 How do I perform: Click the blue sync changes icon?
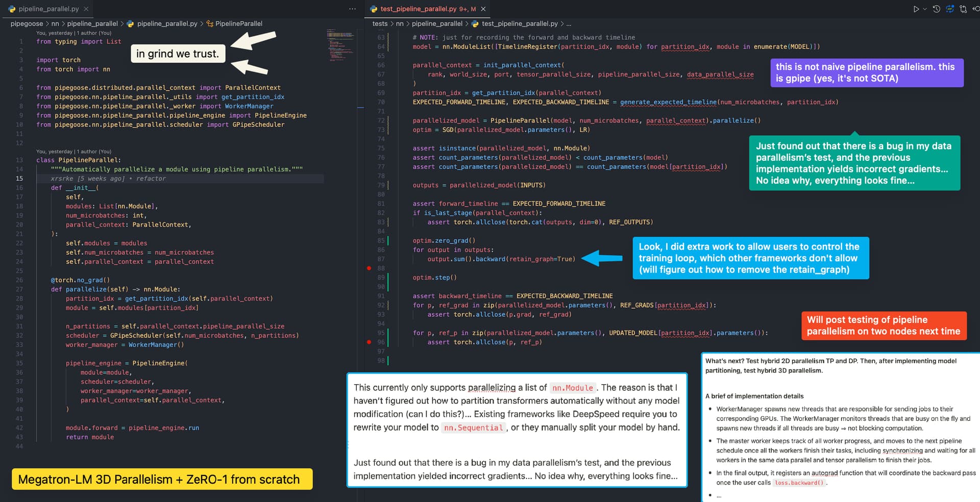950,9
